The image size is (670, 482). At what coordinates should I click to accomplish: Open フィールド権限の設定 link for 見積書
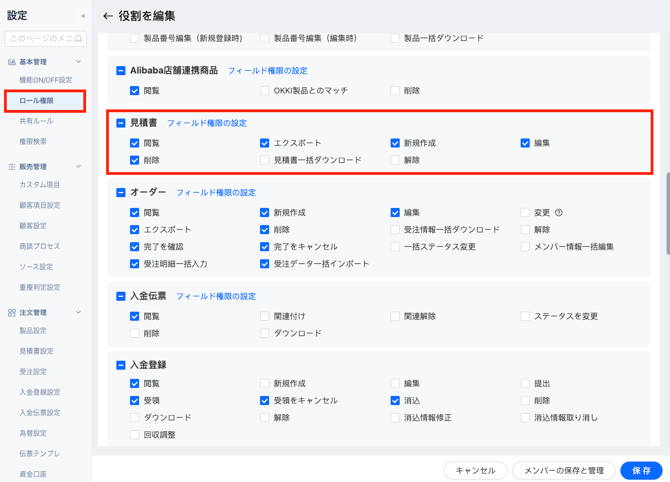point(207,123)
